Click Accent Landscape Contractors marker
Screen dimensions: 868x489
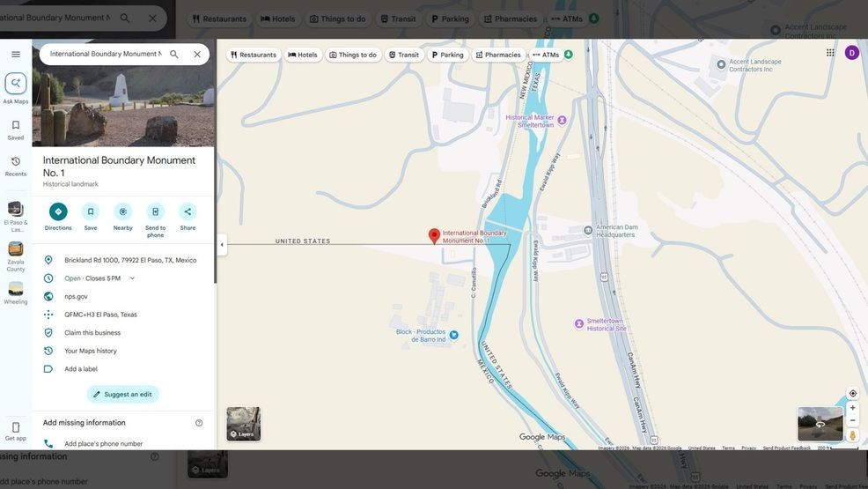721,64
